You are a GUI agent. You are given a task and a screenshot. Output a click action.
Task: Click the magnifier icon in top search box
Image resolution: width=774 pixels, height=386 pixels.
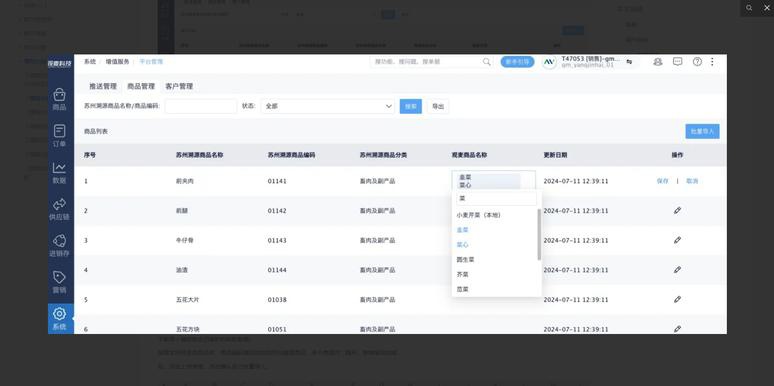click(x=487, y=62)
